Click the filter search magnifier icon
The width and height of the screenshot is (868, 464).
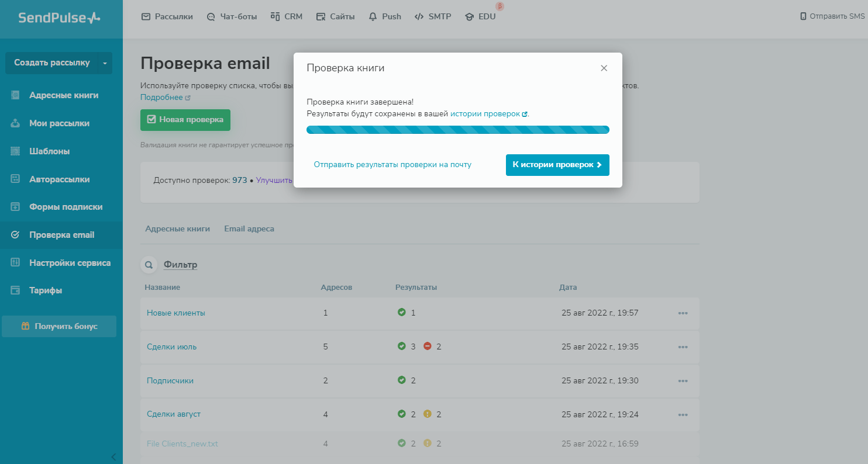[x=149, y=265]
